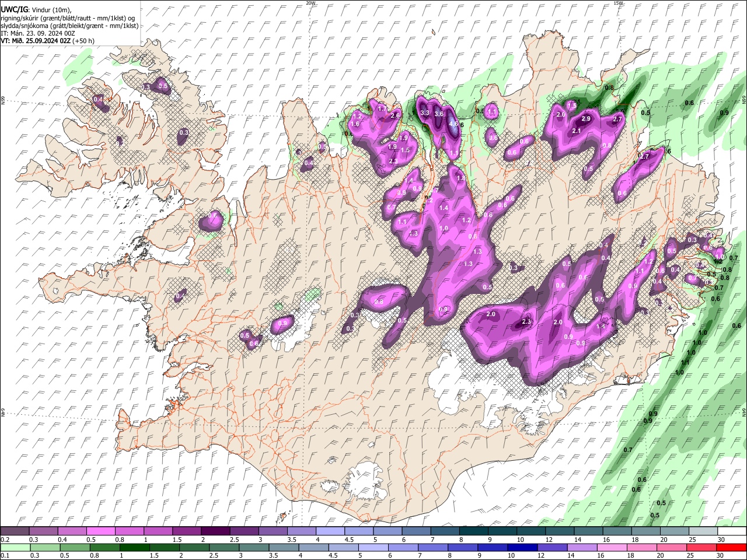
Task: Click the violet 12 mm rain swatch
Action: point(553,547)
